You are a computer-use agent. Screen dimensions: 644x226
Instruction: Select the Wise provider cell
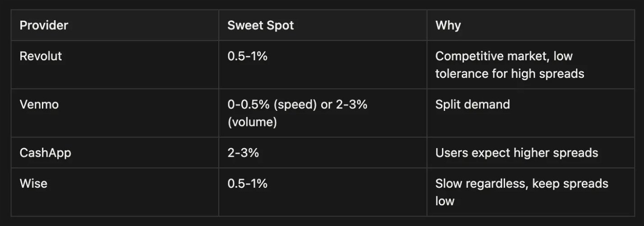click(33, 184)
